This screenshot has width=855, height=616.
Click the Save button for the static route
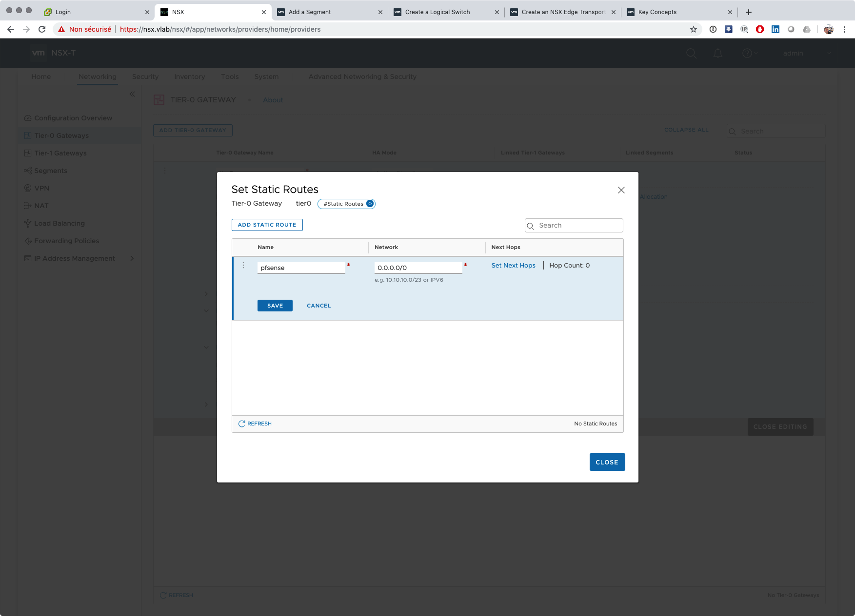click(275, 306)
